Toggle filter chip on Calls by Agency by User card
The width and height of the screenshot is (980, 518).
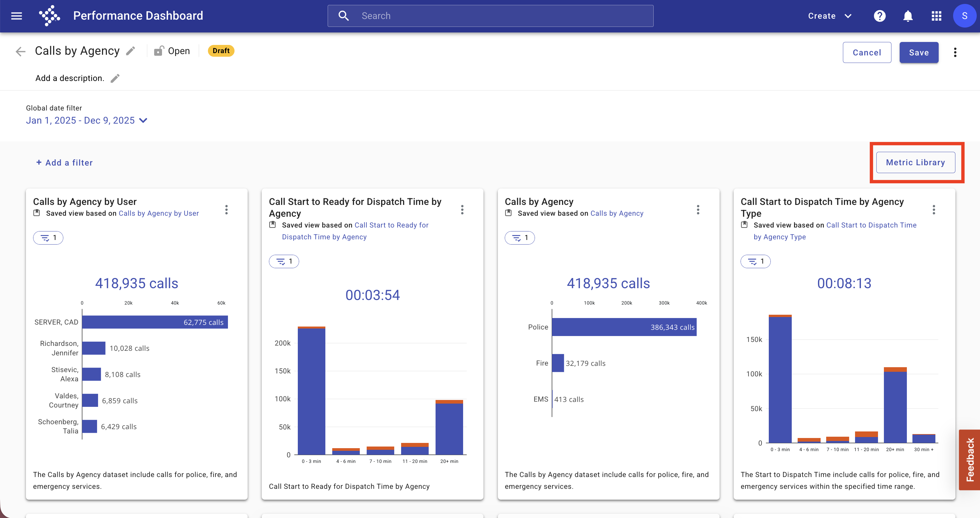[48, 238]
